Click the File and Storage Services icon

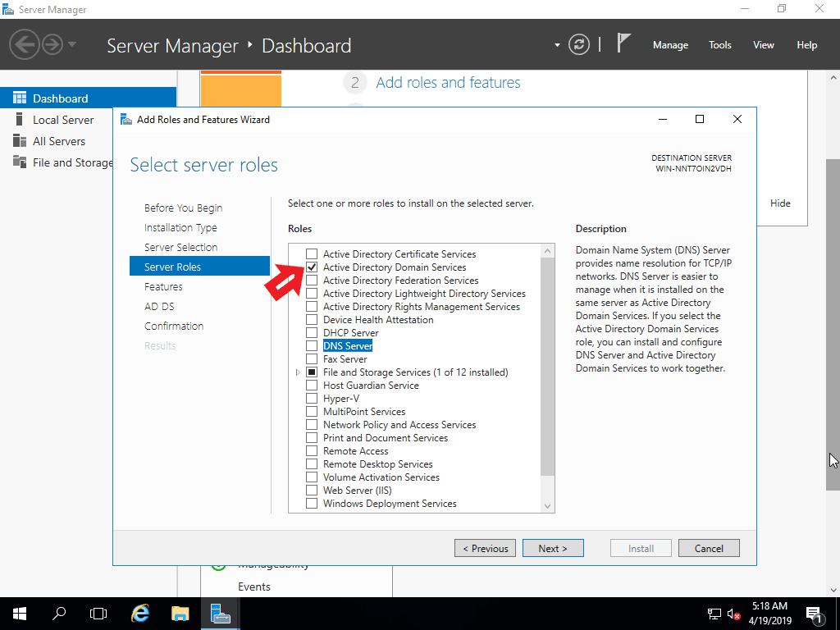(x=20, y=162)
